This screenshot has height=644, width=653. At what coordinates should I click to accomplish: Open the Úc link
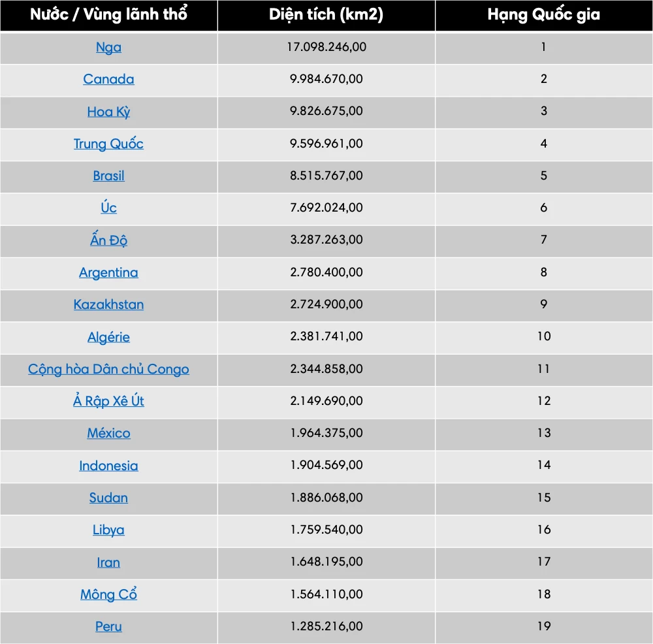tap(108, 208)
